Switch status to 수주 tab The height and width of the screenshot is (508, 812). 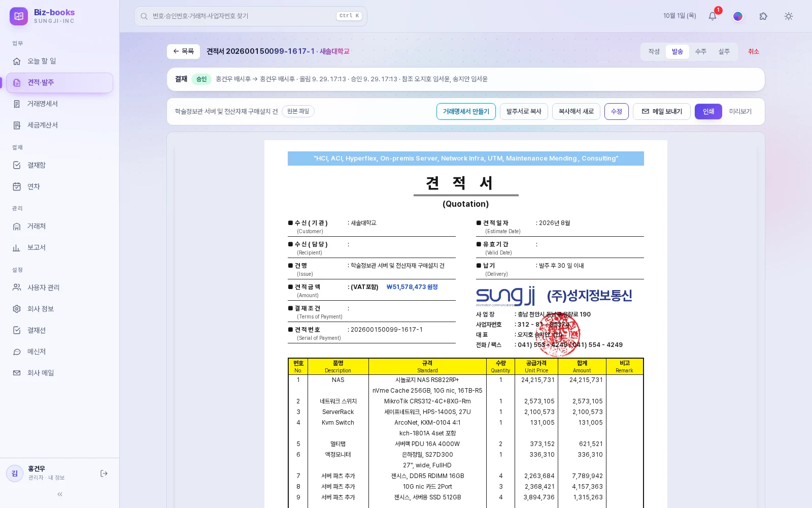(x=700, y=52)
